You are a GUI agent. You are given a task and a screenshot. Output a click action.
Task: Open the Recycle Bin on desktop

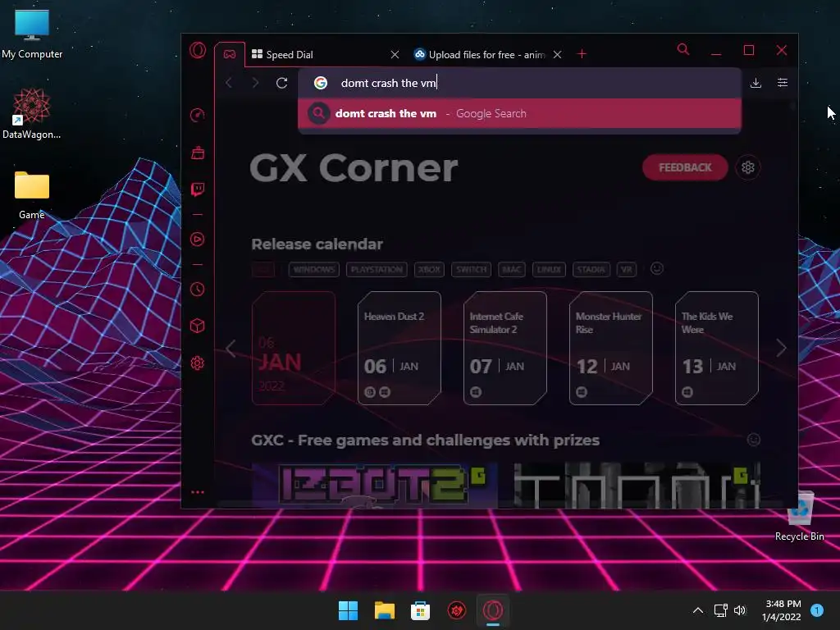point(800,516)
